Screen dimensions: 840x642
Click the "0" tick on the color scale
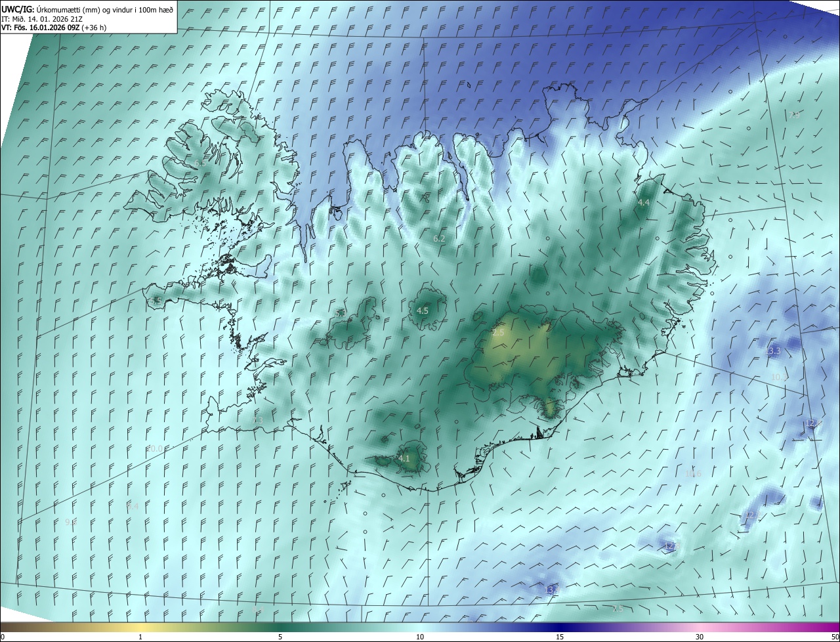pos(2,637)
